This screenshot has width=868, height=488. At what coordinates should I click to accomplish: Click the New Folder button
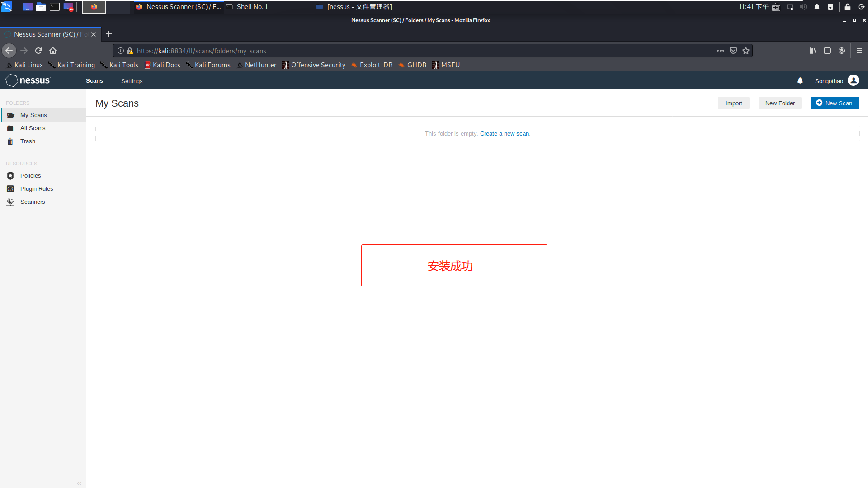[x=780, y=103]
